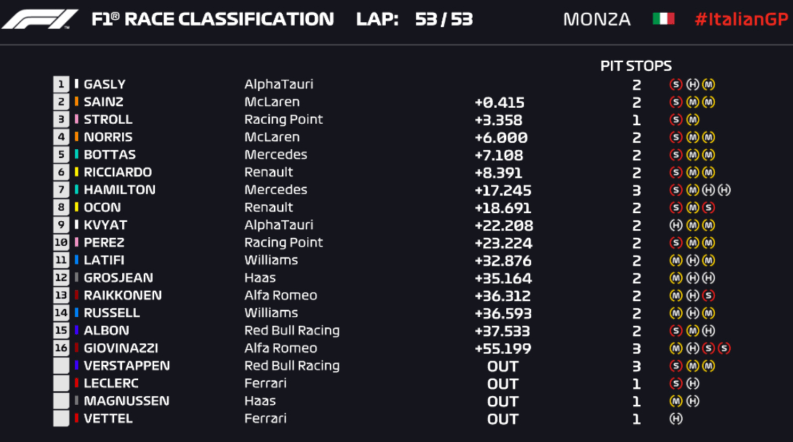Screen dimensions: 793x442
Task: Click Vettel's single hard tyre icon
Action: point(676,418)
